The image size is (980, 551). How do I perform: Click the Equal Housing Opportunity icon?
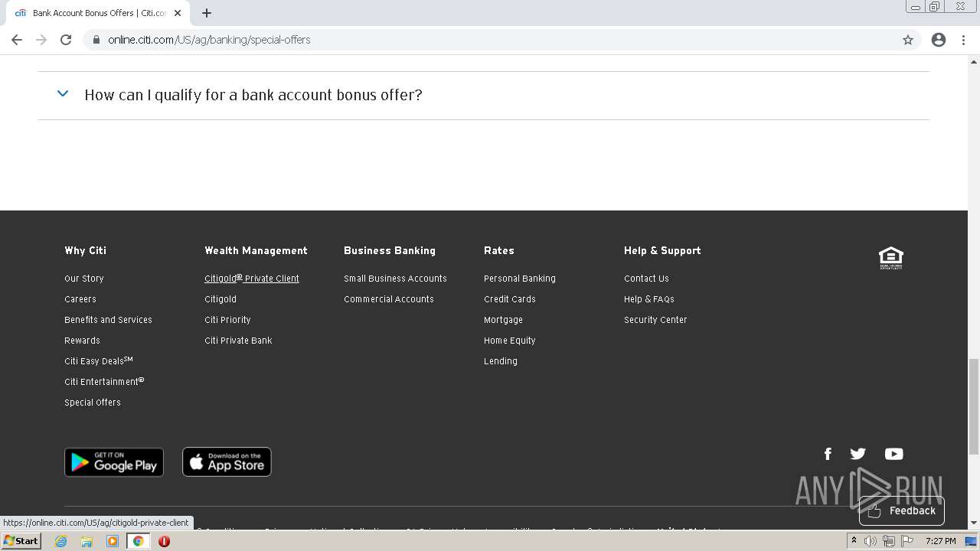click(x=891, y=258)
